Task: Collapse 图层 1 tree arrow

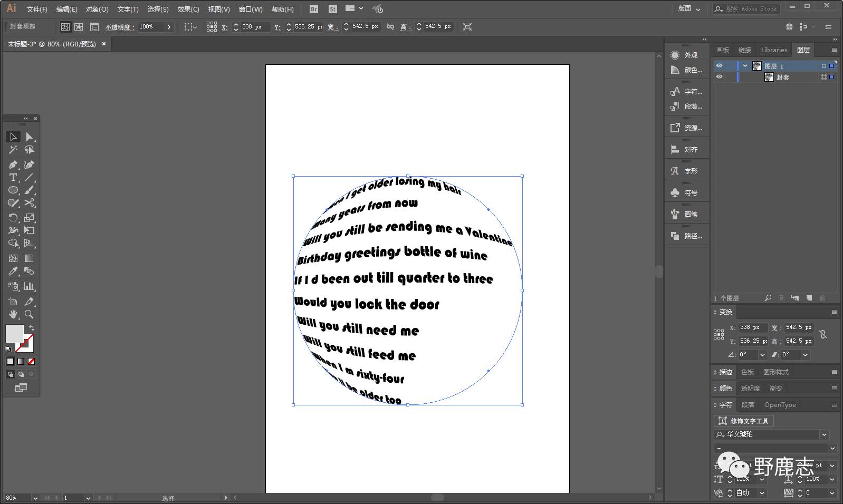Action: click(x=745, y=66)
